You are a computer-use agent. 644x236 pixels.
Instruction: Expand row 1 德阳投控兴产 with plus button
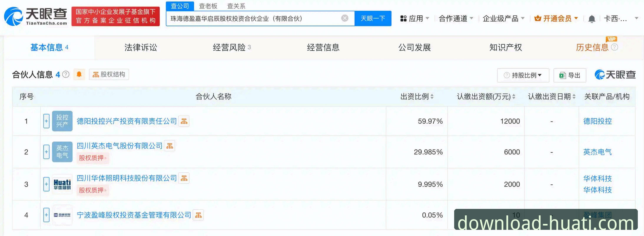46,121
